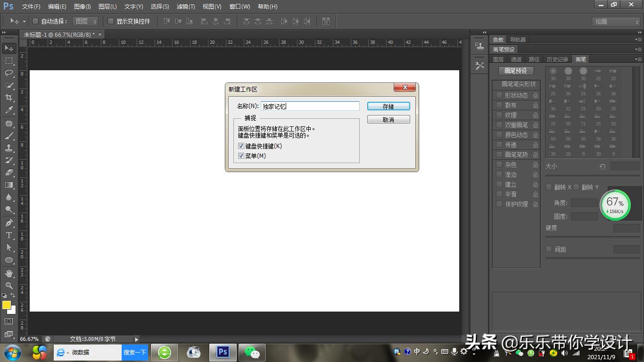Open the 滤镜(T) menu
Viewport: 644px width, 362px height.
(185, 7)
